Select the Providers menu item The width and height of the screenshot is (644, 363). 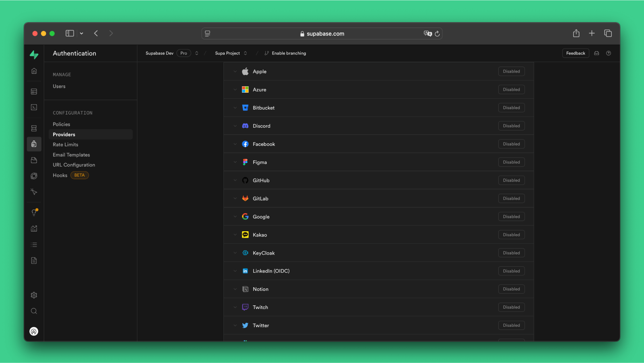(91, 134)
